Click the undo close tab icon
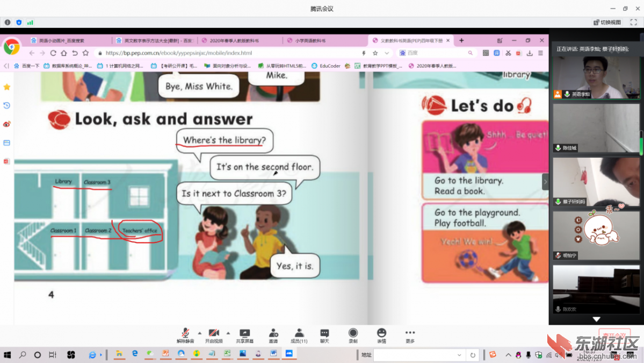The width and height of the screenshot is (644, 363). pyautogui.click(x=75, y=53)
